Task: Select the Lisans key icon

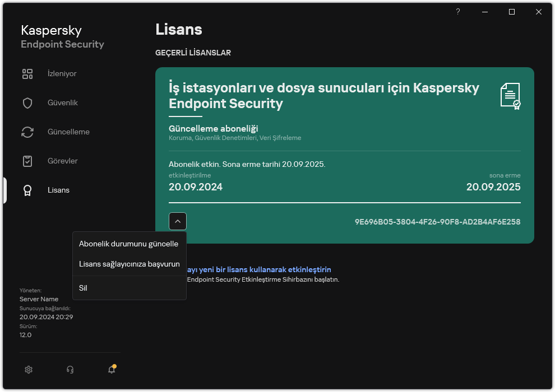Action: coord(27,190)
